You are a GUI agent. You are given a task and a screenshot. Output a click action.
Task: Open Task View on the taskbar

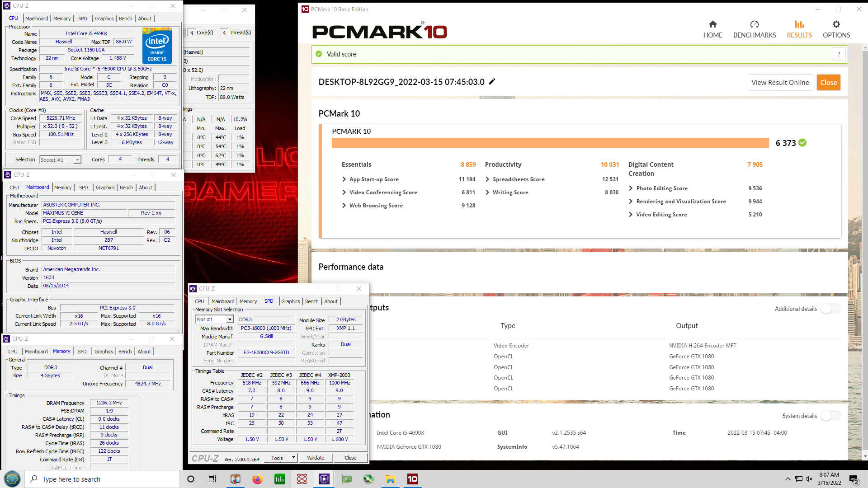(x=212, y=479)
